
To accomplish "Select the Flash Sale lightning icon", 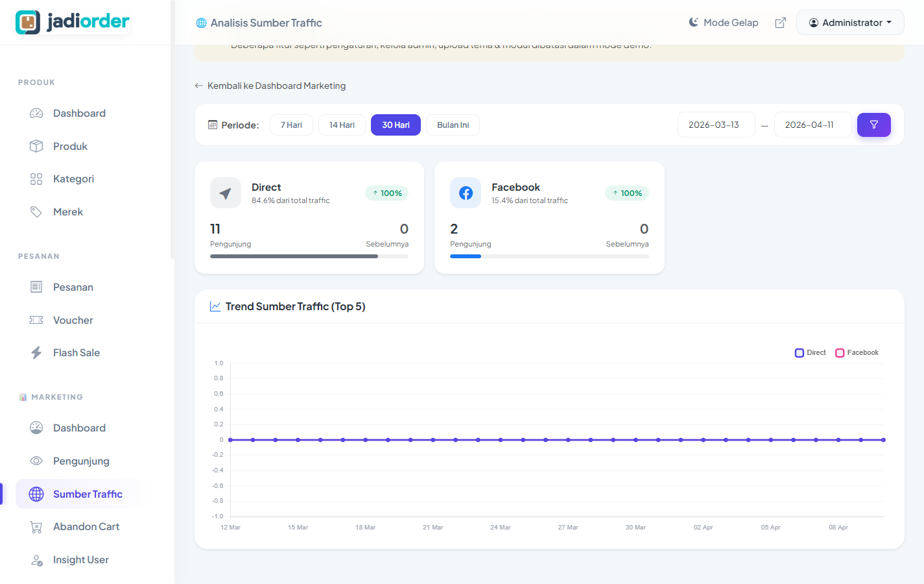I will (x=37, y=352).
